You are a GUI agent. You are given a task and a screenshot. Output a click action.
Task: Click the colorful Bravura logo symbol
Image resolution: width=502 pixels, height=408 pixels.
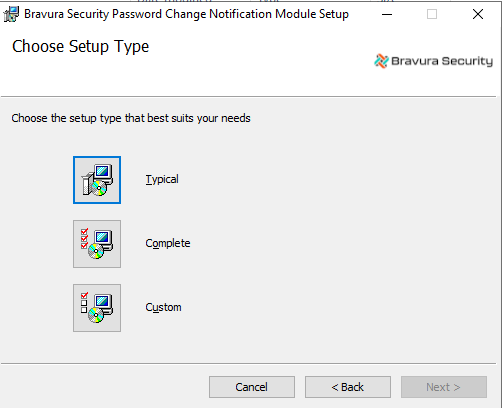pyautogui.click(x=381, y=61)
